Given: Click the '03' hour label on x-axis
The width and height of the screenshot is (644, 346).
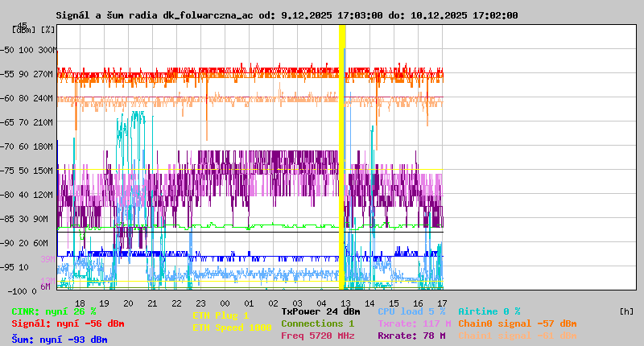Looking at the screenshot, I should click(297, 303).
